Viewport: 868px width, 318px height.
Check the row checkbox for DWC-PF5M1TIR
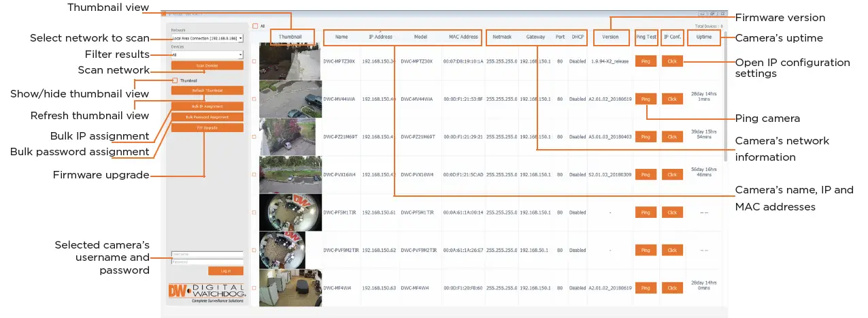[x=254, y=212]
